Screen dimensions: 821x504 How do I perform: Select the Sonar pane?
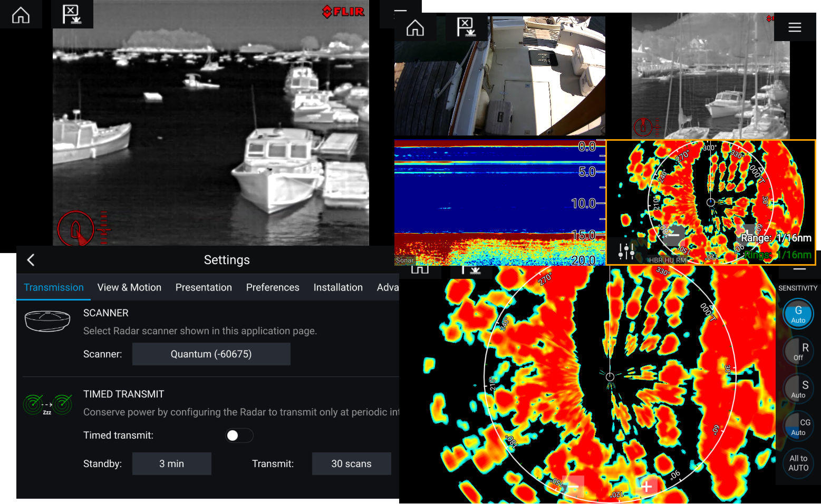point(500,202)
